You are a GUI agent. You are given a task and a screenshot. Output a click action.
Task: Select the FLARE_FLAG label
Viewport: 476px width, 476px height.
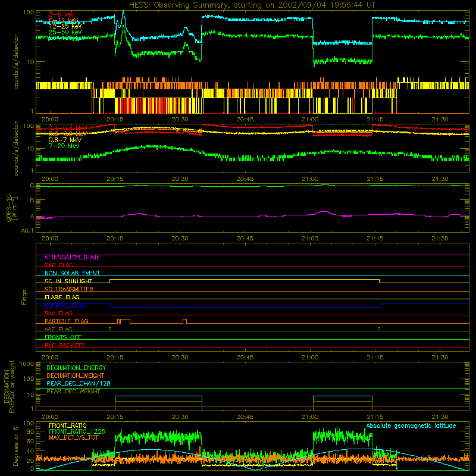coord(62,297)
